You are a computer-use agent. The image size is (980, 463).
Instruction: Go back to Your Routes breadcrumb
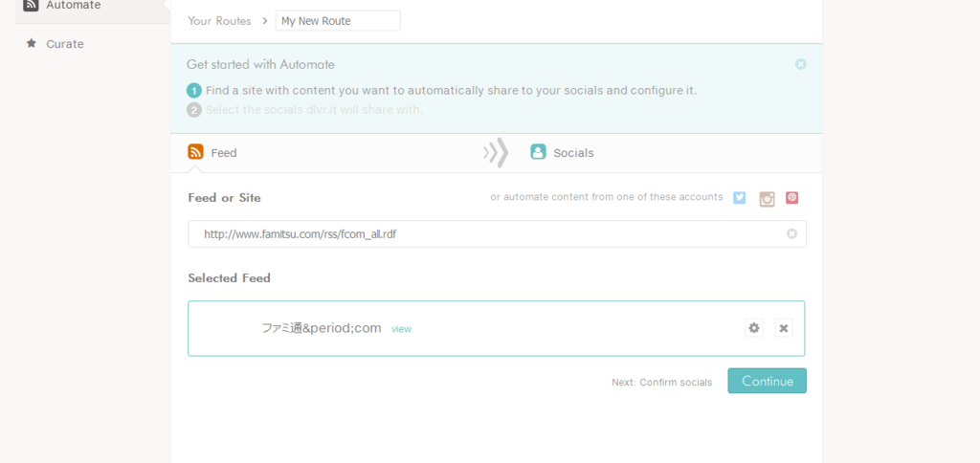219,21
